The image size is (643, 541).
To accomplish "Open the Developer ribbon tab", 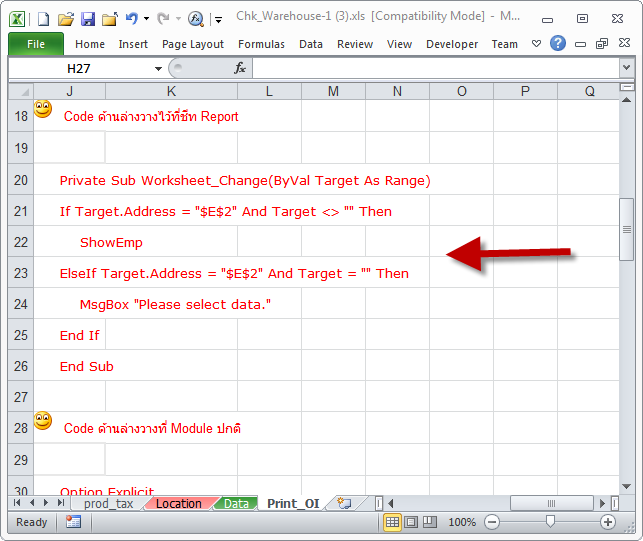I will [x=452, y=44].
